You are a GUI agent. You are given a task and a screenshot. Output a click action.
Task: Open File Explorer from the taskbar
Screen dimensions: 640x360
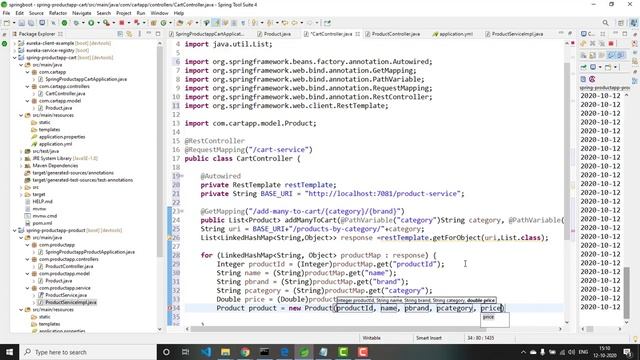pyautogui.click(x=225, y=352)
